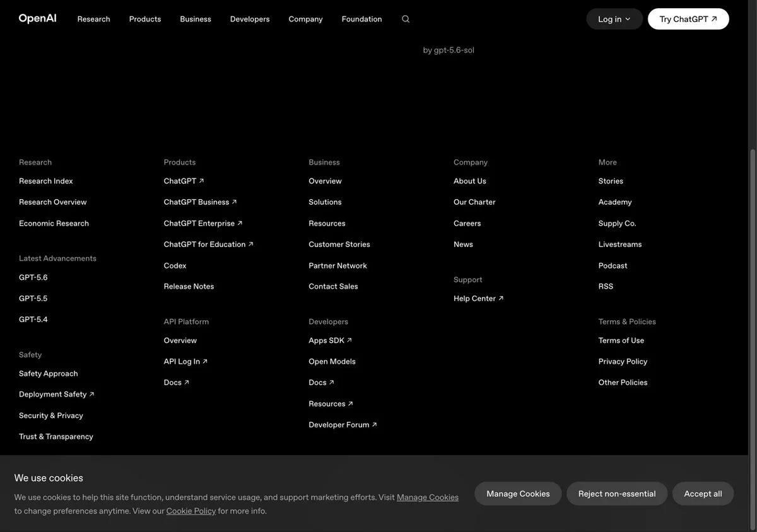Open Developer Forum external link
The height and width of the screenshot is (532, 757).
(x=343, y=425)
